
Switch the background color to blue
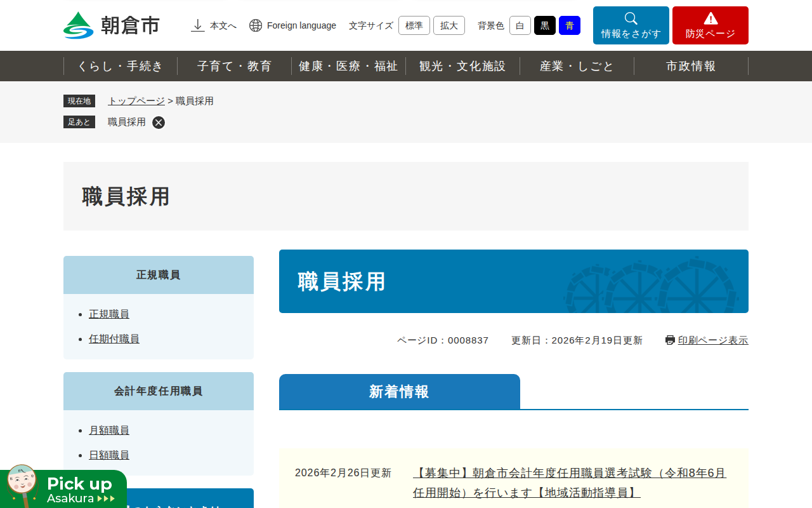coord(569,25)
